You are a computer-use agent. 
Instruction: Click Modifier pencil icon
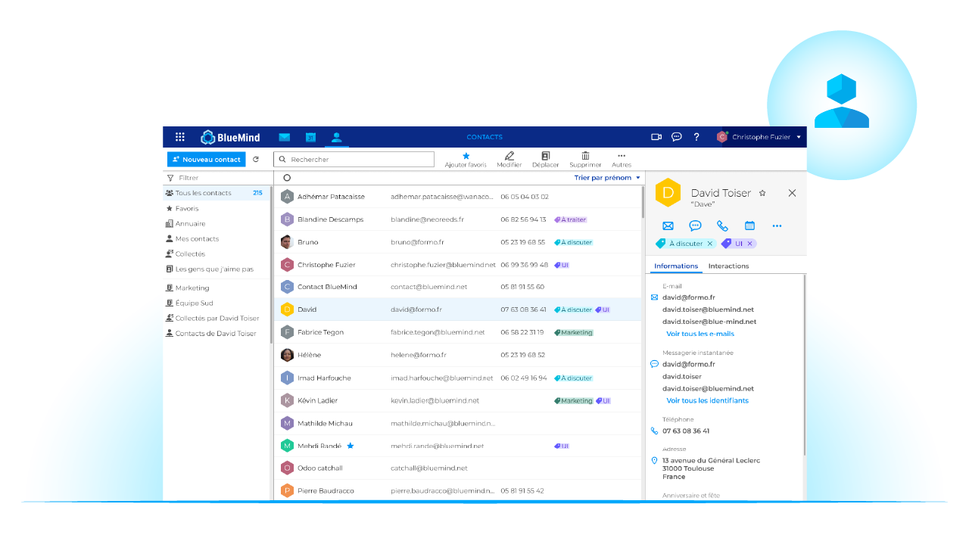pos(509,156)
